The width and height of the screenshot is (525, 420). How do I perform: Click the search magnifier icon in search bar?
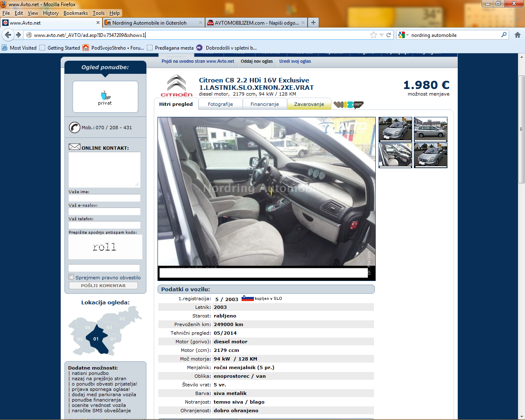[504, 35]
